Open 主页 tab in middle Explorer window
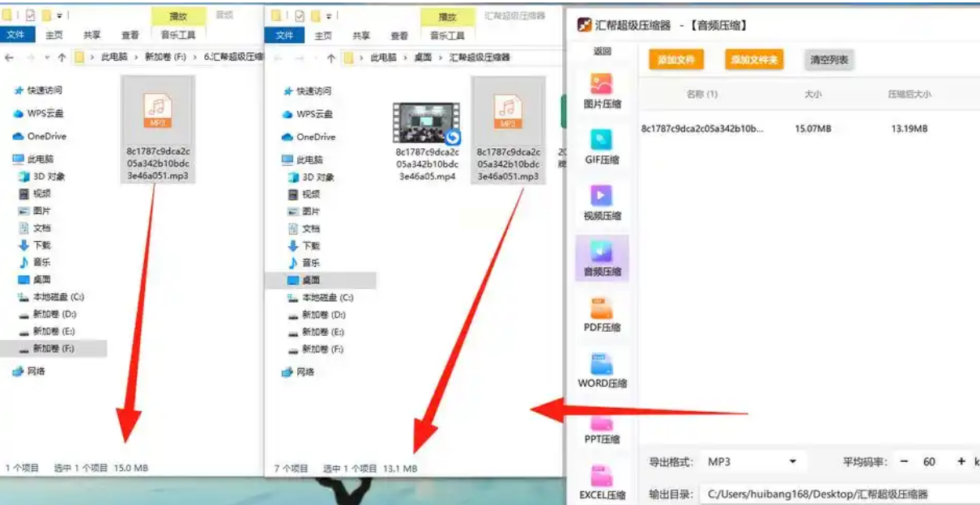980x505 pixels. pos(323,36)
